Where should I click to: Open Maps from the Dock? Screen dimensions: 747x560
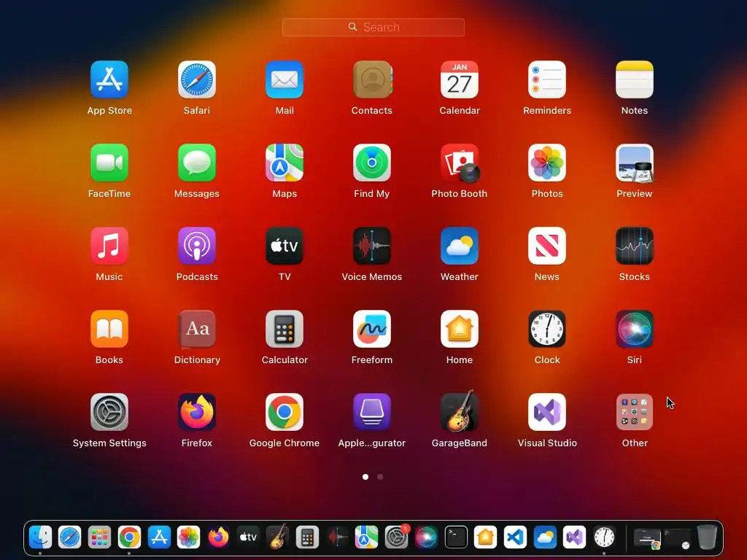point(366,537)
